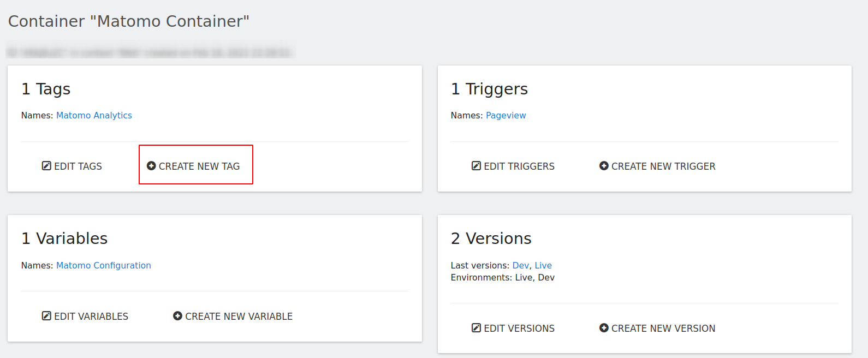
Task: Hit the plus icon for Create New Variable
Action: (177, 316)
